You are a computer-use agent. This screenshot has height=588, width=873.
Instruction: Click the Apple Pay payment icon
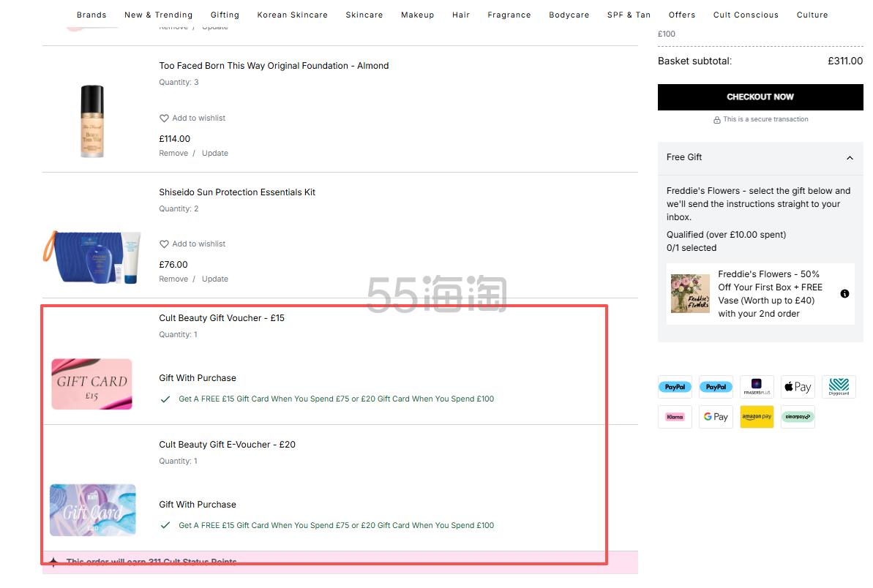(798, 387)
